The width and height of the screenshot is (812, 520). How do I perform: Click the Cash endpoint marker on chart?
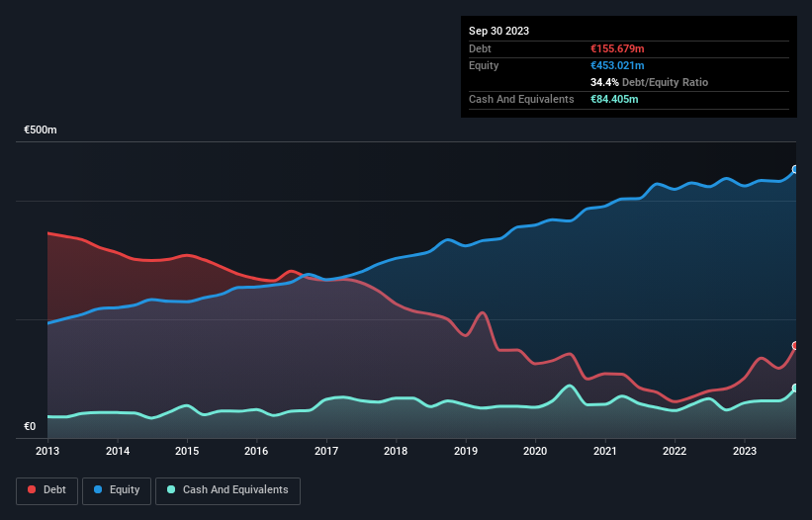tap(795, 389)
